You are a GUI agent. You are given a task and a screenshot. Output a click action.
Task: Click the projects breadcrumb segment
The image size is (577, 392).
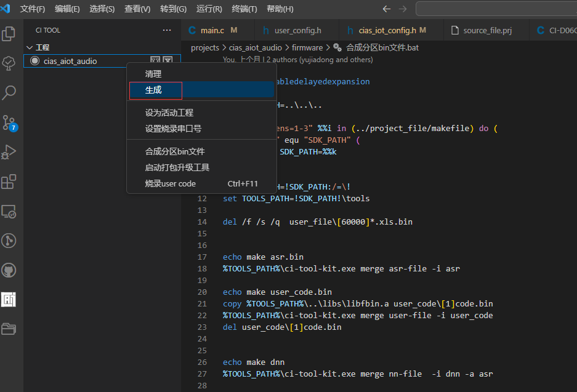pos(205,47)
